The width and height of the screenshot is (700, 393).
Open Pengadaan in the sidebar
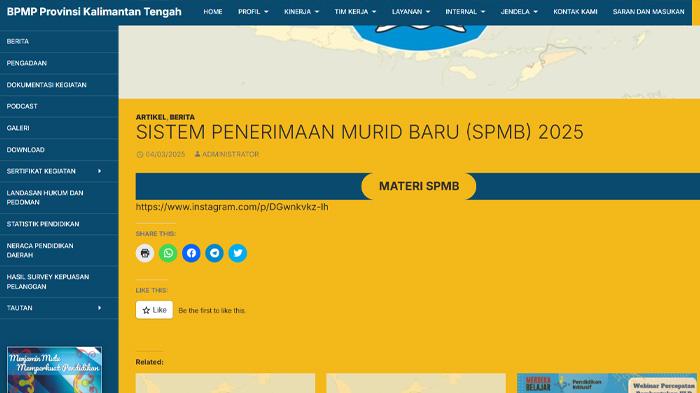coord(59,63)
